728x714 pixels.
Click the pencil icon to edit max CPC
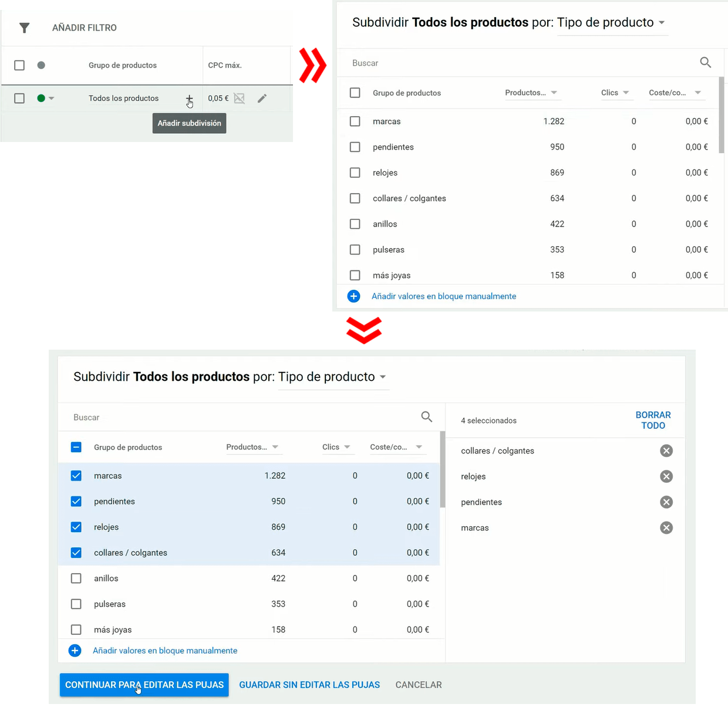click(x=262, y=99)
